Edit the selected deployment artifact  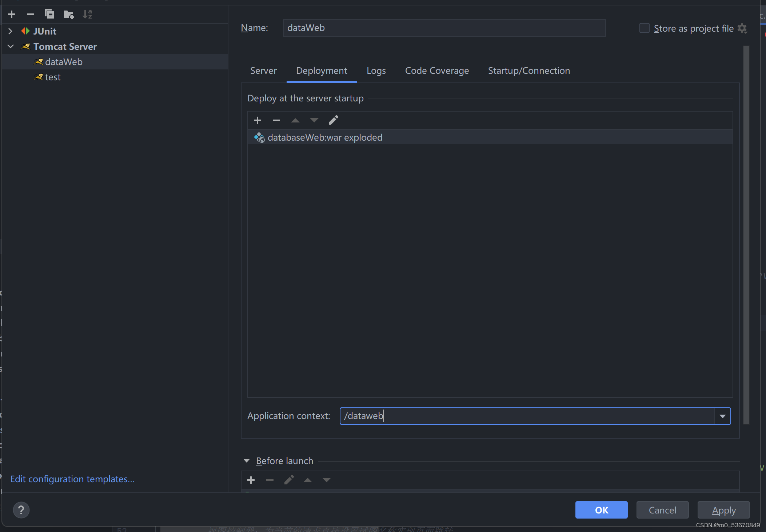333,120
